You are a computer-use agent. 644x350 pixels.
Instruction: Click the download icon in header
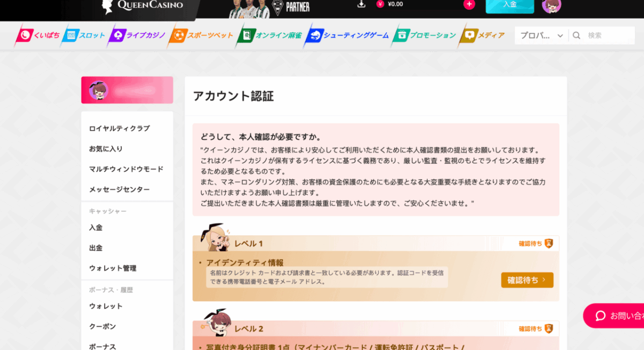[x=361, y=4]
